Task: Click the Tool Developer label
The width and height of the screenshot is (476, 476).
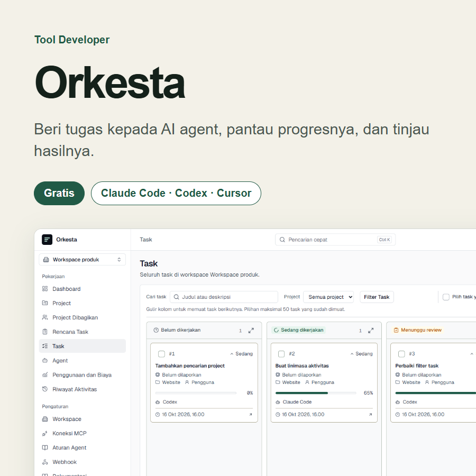Action: pos(72,40)
